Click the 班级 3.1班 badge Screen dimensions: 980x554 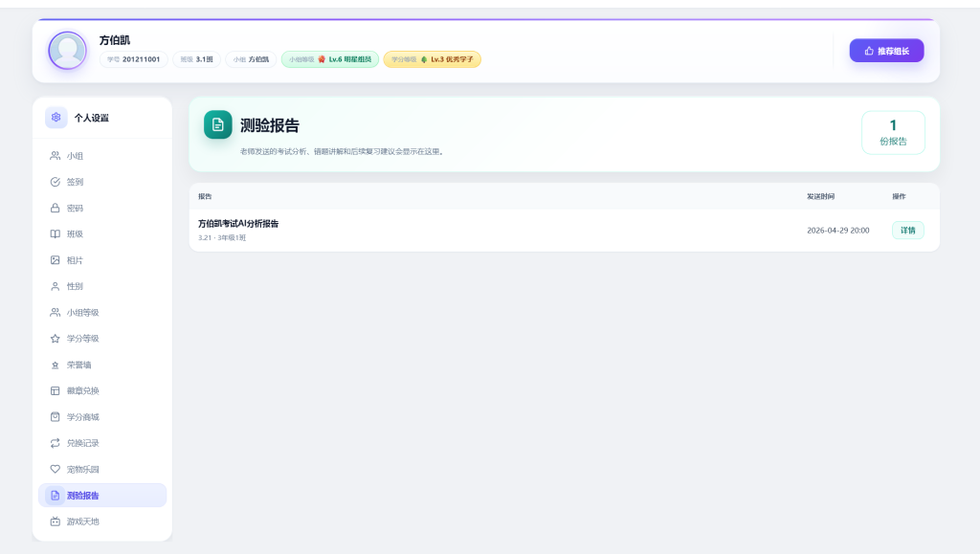point(197,59)
